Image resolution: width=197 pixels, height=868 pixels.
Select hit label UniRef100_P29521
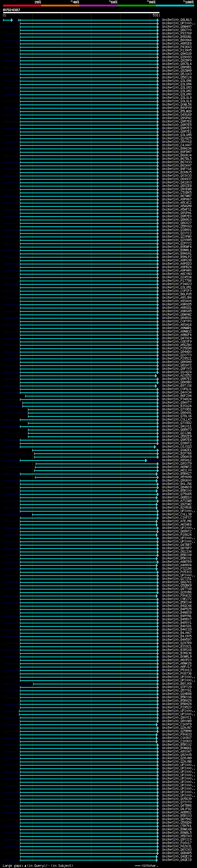[177, 358]
